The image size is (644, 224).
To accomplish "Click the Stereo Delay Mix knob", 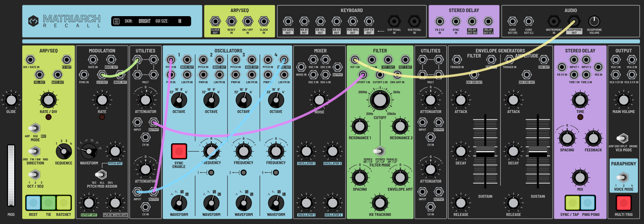I will [x=580, y=177].
